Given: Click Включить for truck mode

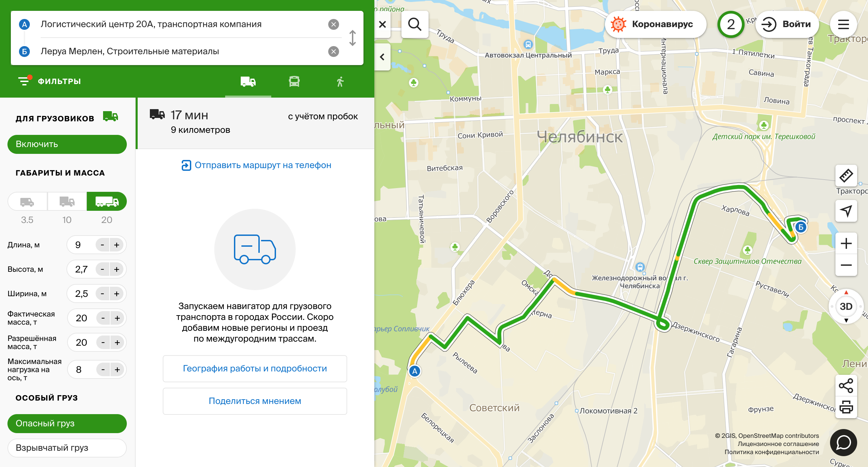Looking at the screenshot, I should coord(67,144).
